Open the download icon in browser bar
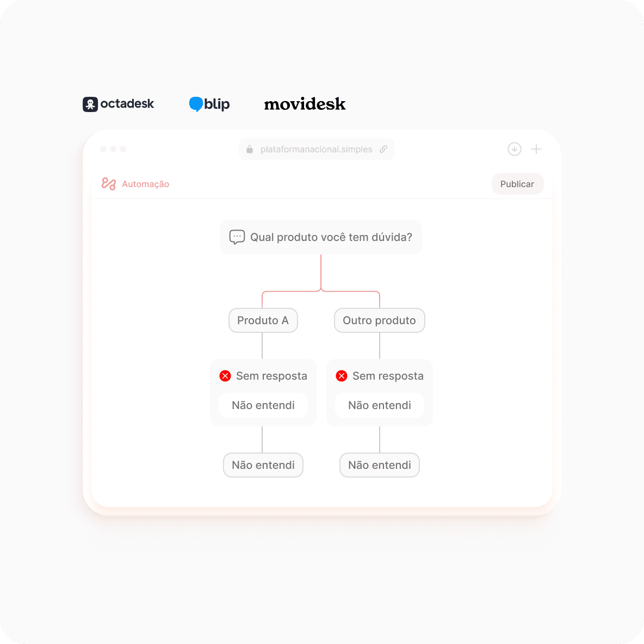Viewport: 644px width, 644px height. tap(514, 149)
